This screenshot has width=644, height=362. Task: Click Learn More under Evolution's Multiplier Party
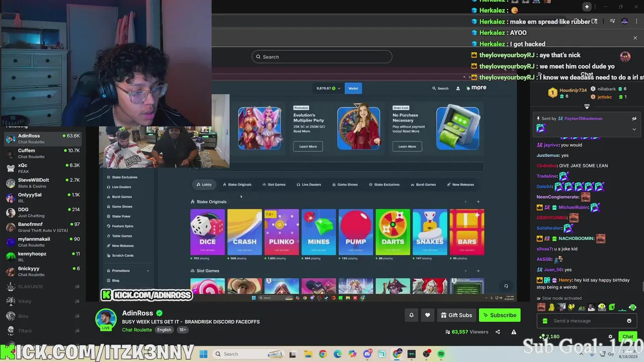[308, 146]
